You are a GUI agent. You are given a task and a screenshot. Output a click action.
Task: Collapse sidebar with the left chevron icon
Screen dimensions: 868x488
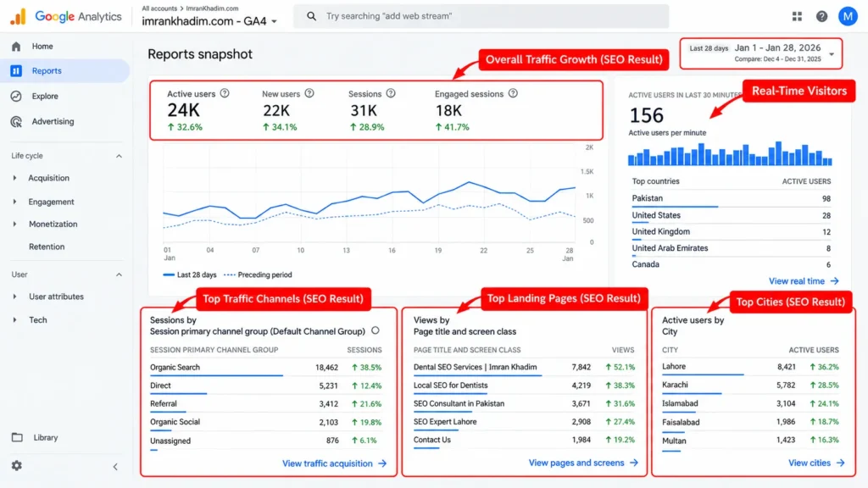pyautogui.click(x=115, y=467)
